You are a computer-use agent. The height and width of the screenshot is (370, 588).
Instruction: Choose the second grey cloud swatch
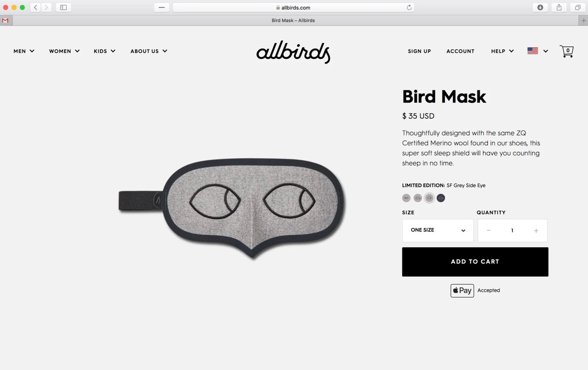point(418,198)
